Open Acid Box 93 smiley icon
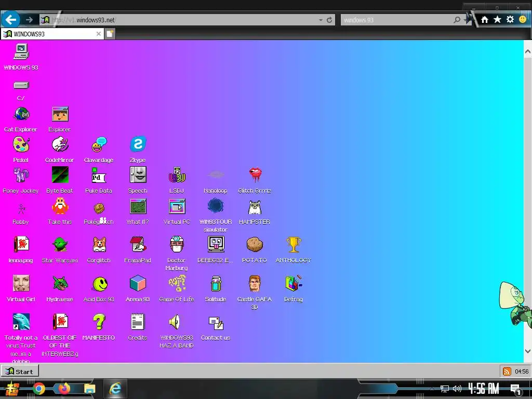This screenshot has width=532, height=399. [100, 284]
